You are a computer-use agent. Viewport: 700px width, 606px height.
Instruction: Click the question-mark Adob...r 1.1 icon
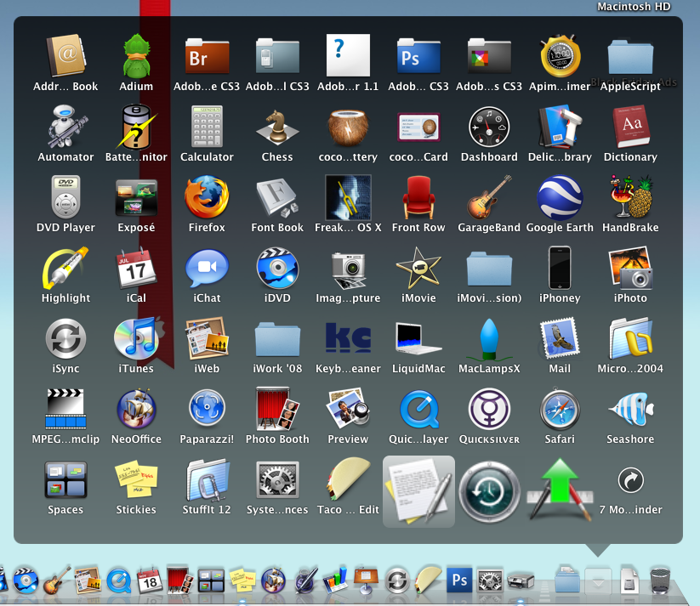click(348, 55)
